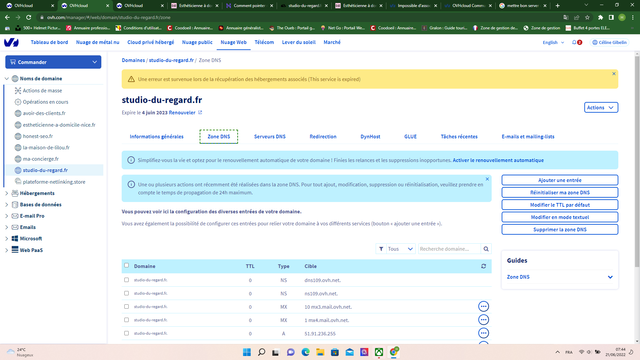The height and width of the screenshot is (360, 640).
Task: Click Modifier en mode textuel button
Action: pos(560,217)
